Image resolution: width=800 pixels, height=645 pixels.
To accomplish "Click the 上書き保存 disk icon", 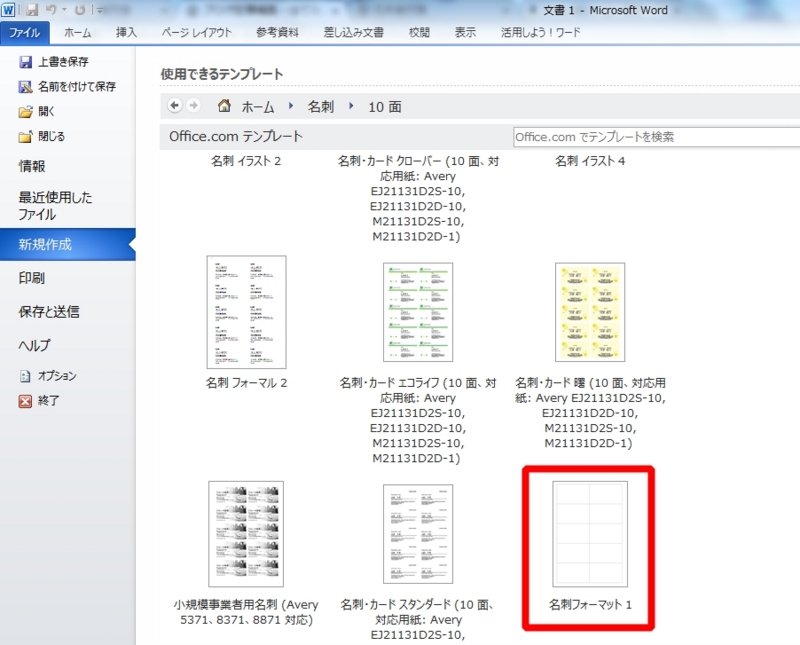I will click(26, 62).
